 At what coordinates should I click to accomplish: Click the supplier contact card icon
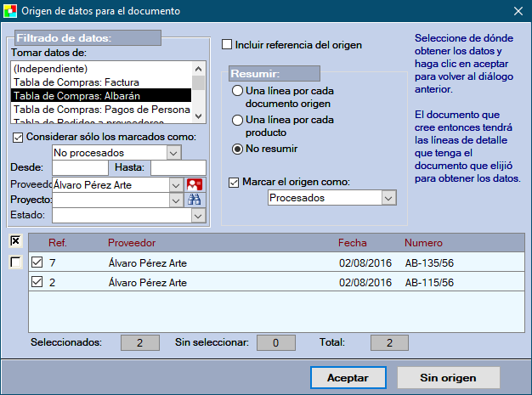(195, 184)
